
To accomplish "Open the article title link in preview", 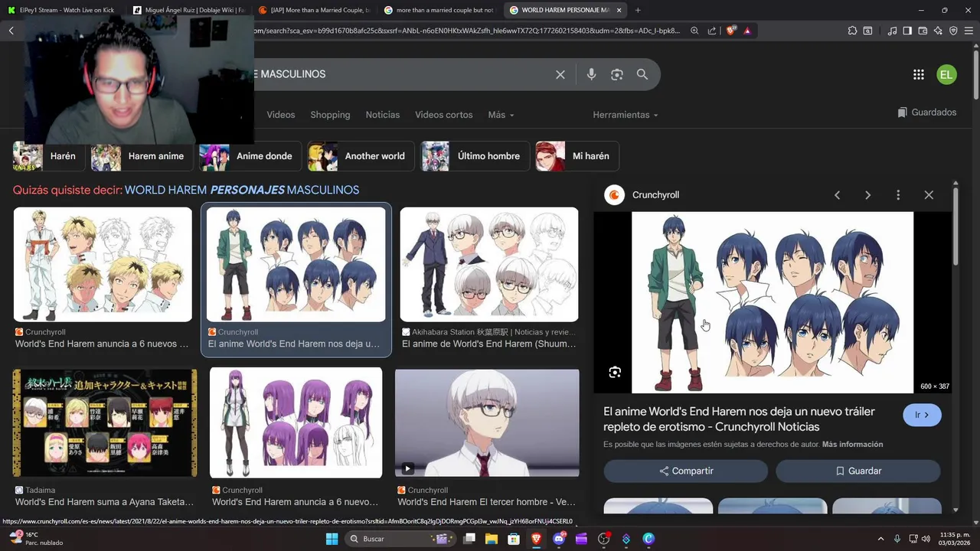I will (x=739, y=419).
